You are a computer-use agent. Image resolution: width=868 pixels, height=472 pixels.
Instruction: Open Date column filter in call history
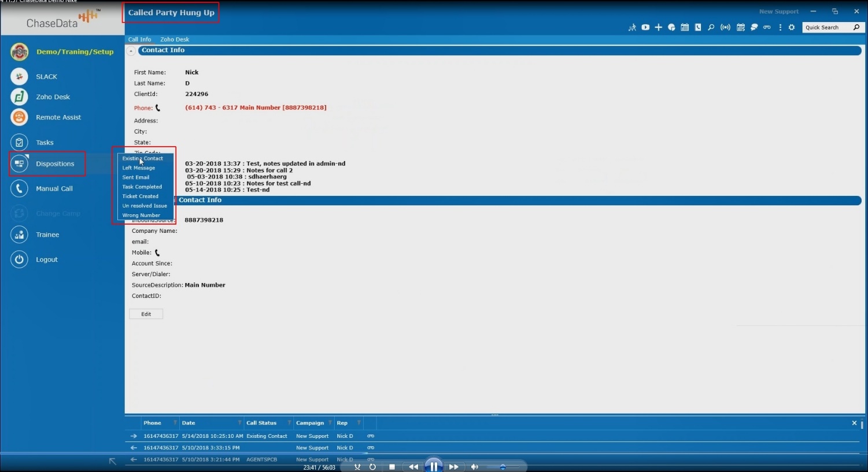(x=239, y=423)
